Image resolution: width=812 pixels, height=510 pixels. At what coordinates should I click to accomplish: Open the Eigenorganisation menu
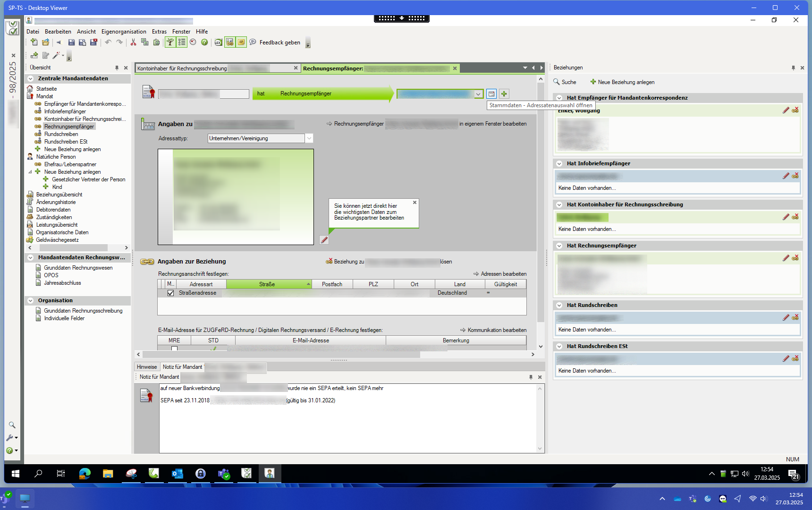pos(124,32)
